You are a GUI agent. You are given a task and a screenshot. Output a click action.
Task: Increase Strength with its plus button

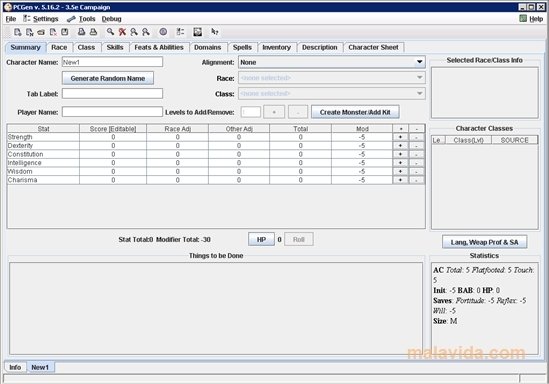pos(400,137)
